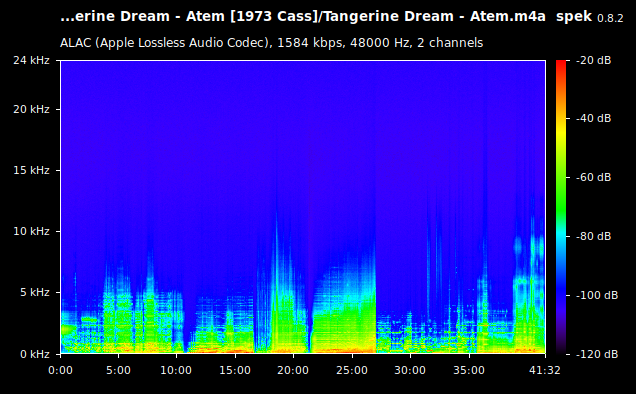
Task: Click the 15:00 time axis label
Action: (235, 370)
